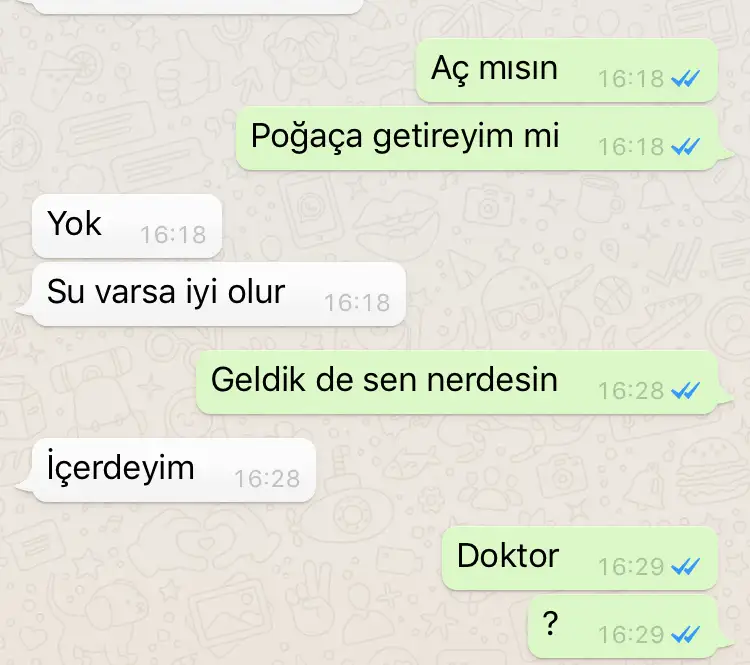Tap the 'Yok' reply bubble

point(127,226)
